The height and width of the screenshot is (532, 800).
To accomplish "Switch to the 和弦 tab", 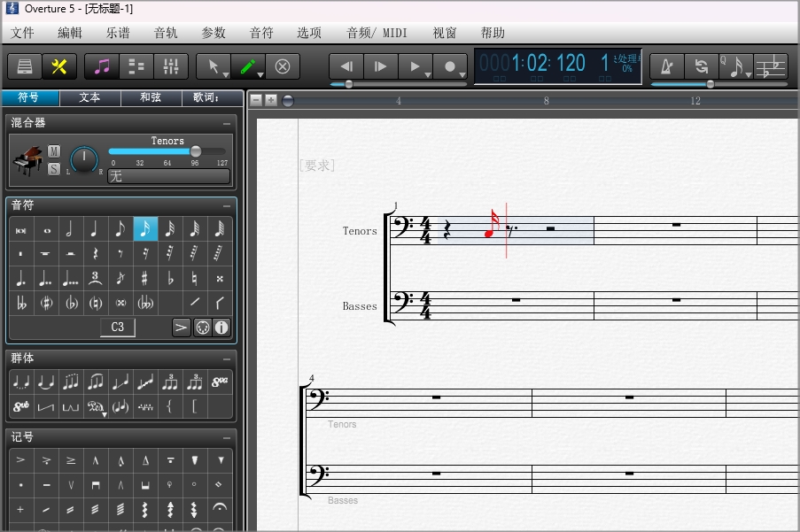I will 151,97.
